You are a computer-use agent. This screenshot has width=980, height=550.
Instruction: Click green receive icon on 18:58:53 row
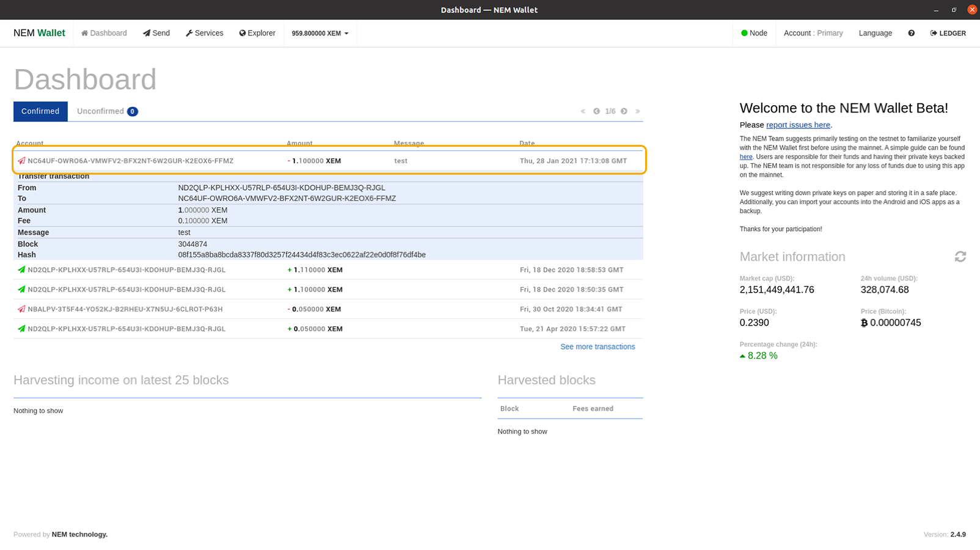click(x=21, y=269)
